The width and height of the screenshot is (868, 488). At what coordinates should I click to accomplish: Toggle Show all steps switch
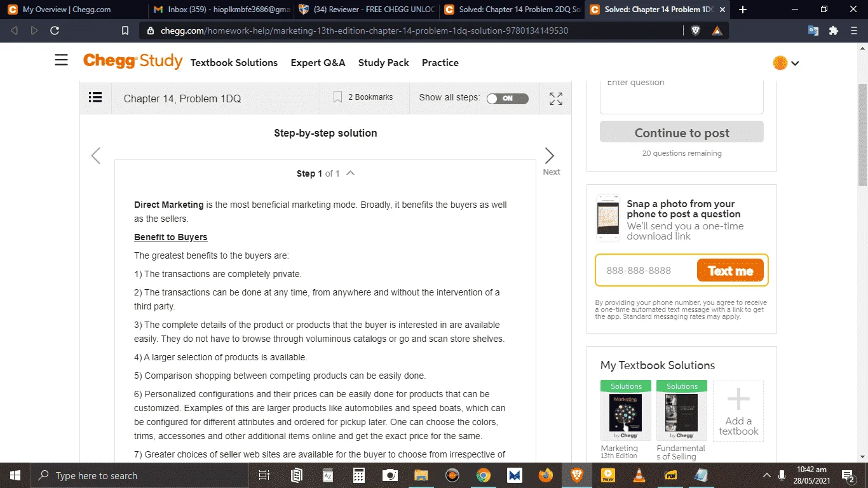(507, 98)
